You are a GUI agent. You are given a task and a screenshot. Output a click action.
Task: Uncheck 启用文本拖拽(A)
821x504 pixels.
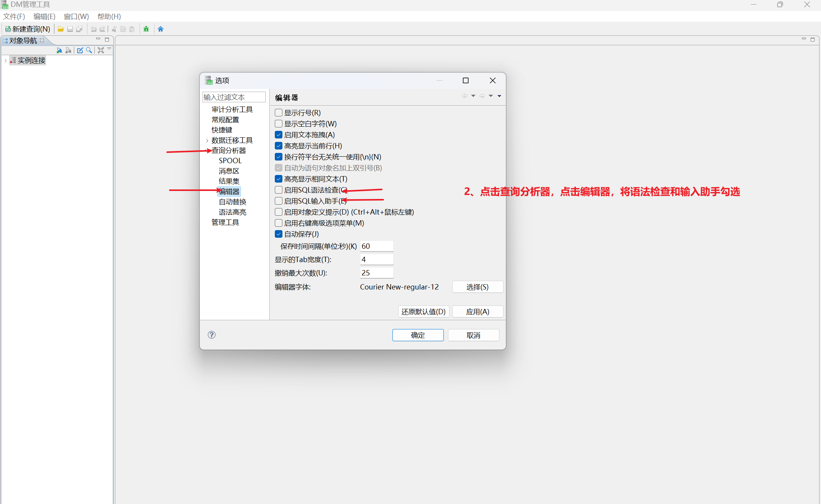[x=279, y=135]
